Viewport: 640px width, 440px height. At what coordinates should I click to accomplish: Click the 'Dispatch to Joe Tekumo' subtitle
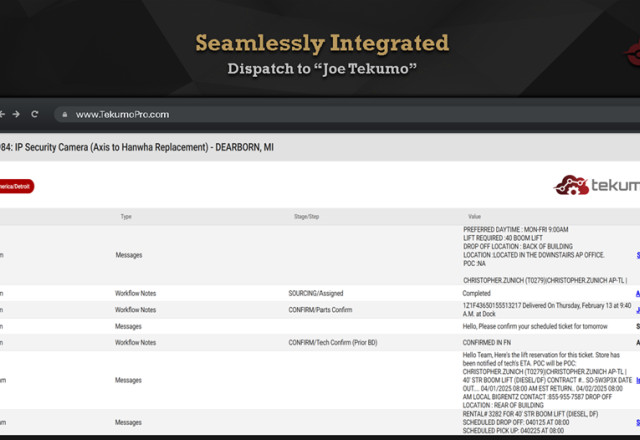[x=322, y=69]
